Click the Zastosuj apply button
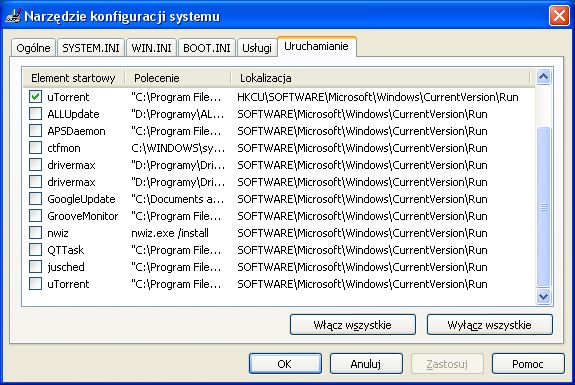The width and height of the screenshot is (575, 385). [x=447, y=364]
